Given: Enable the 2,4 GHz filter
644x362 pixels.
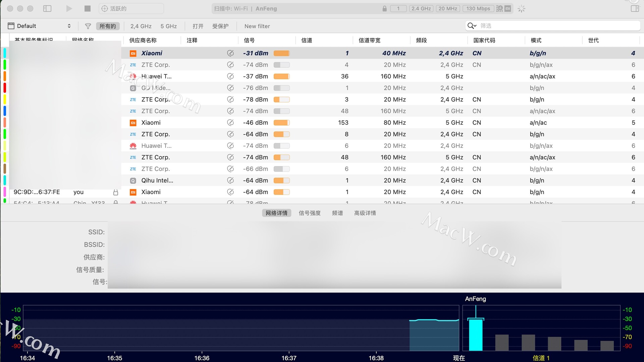Looking at the screenshot, I should pos(141,26).
